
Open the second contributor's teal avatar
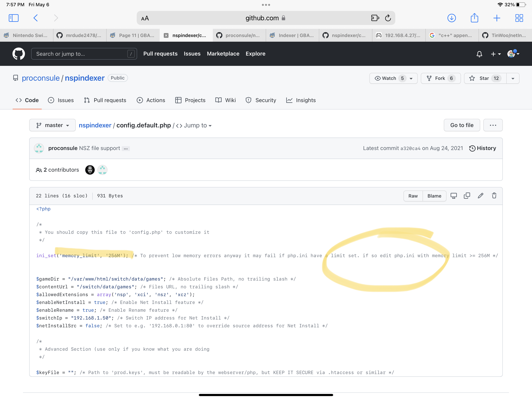[102, 170]
